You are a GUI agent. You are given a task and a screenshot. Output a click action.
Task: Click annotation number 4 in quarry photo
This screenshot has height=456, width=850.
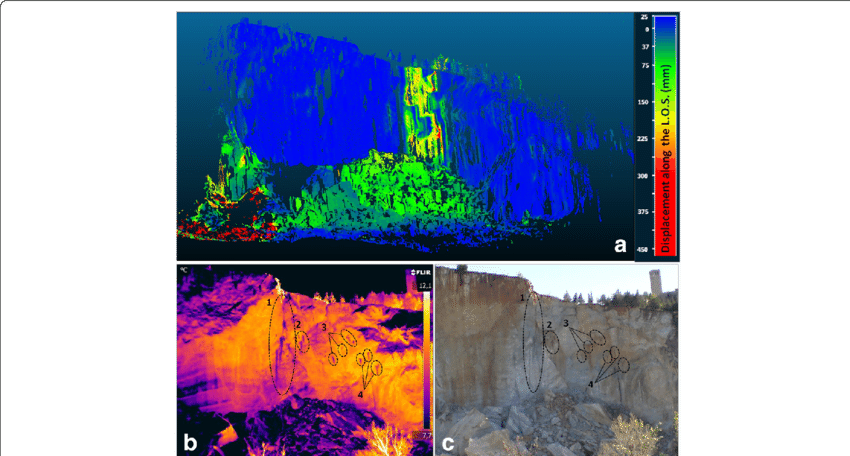click(590, 384)
